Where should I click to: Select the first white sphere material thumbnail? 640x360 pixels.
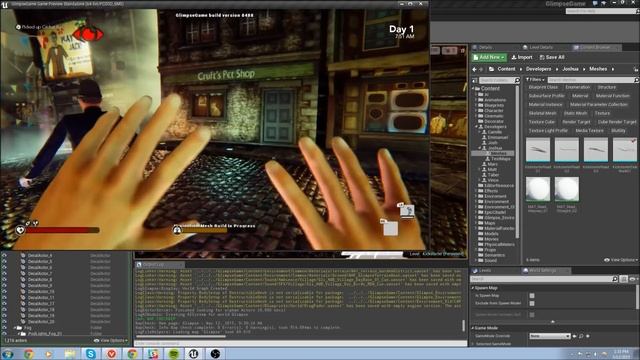pyautogui.click(x=538, y=189)
